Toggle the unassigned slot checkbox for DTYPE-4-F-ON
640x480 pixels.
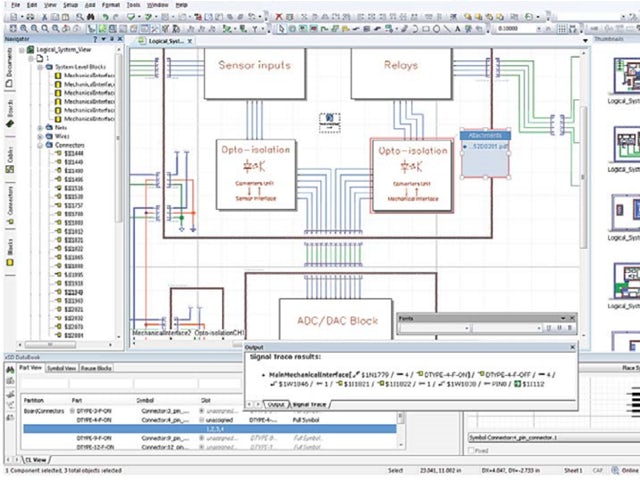201,420
